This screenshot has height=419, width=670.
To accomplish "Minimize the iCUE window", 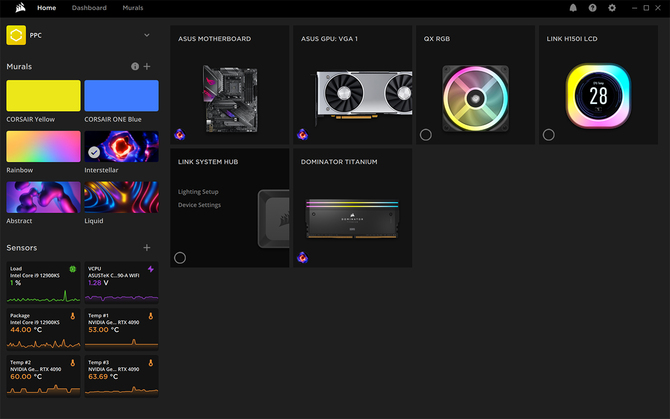I will 635,8.
